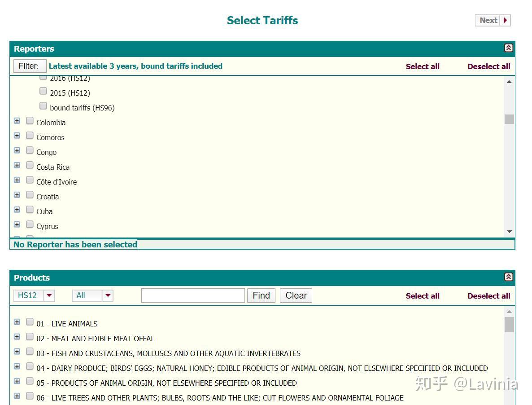Image resolution: width=532 pixels, height=405 pixels.
Task: Select the 02 - MEAT AND EDIBLE MEAT OFFAL checkbox
Action: (30, 337)
